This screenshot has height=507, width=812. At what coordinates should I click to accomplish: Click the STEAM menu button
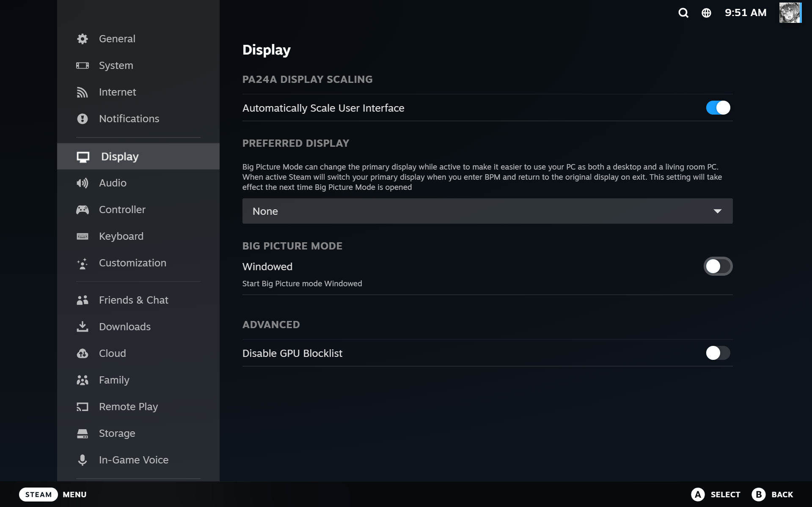click(x=38, y=494)
